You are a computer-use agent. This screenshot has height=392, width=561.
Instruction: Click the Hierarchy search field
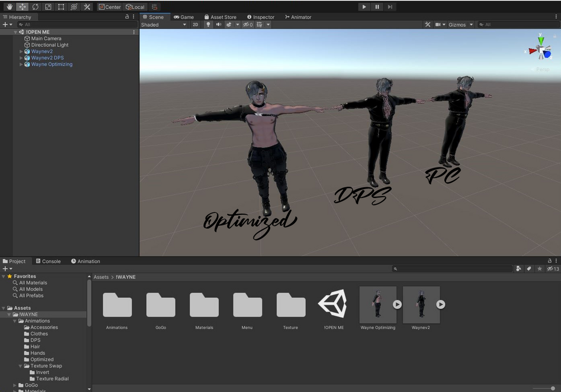pos(77,25)
